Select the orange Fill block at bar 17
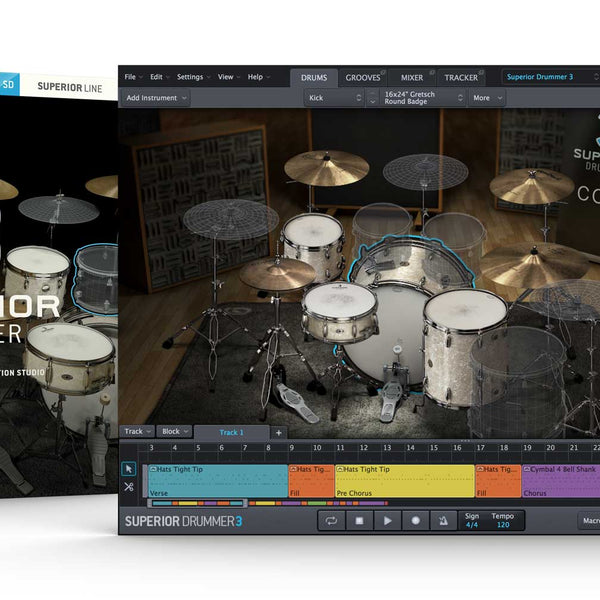This screenshot has width=600, height=600. [498, 481]
